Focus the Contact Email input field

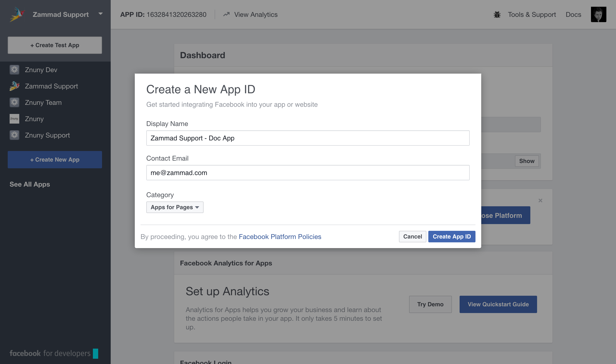308,173
